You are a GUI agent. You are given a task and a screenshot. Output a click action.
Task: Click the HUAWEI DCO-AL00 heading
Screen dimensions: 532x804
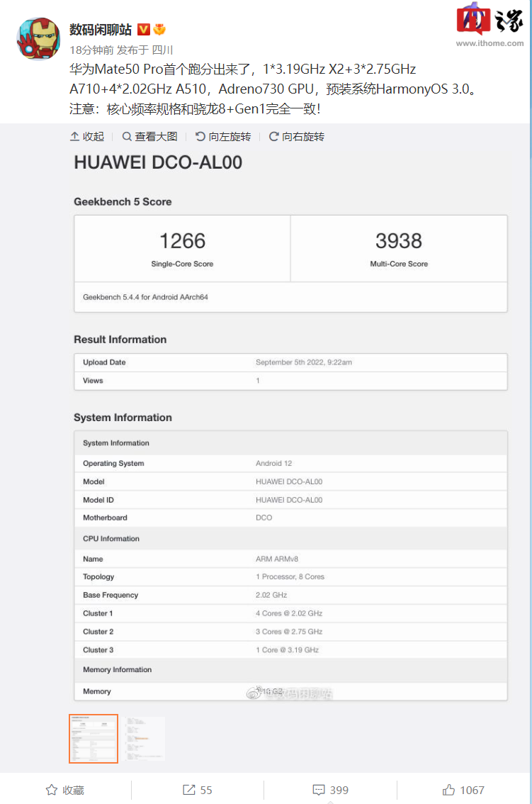pos(158,162)
